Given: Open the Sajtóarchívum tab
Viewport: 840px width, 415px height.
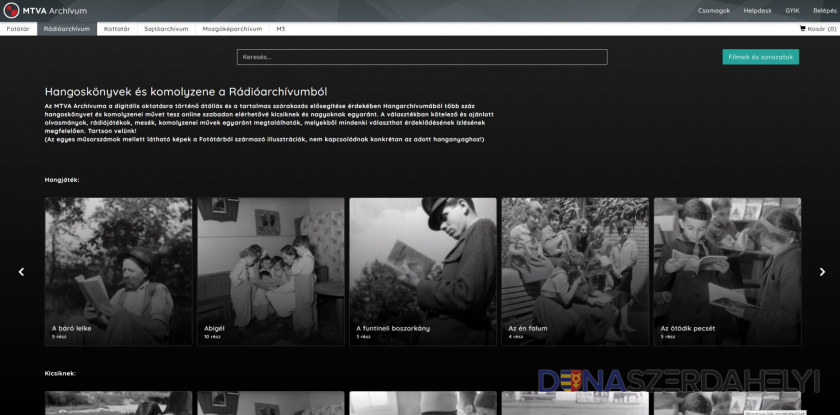Looking at the screenshot, I should pos(166,29).
